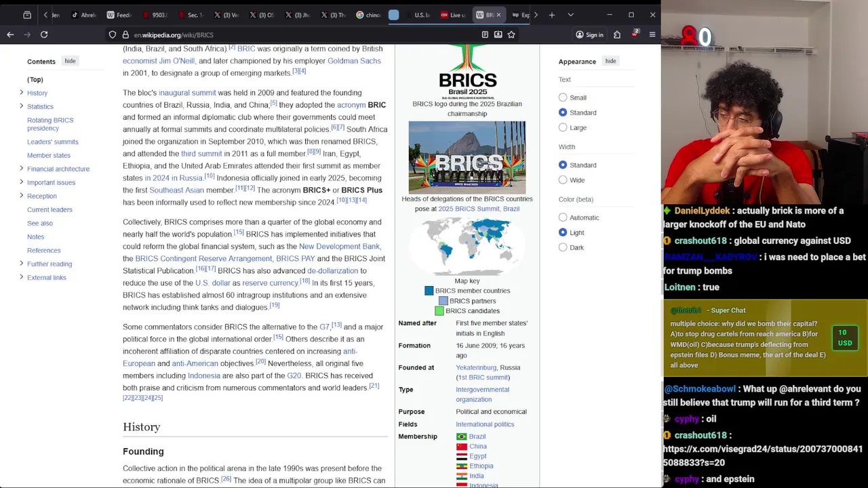The height and width of the screenshot is (488, 868).
Task: Select Large text size
Action: pos(563,127)
